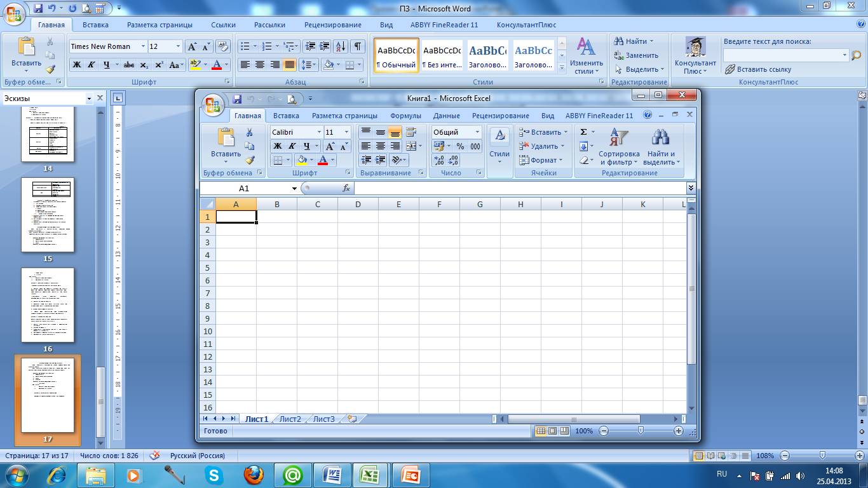Toggle Italic (К) in Excel ribbon
The image size is (868, 488).
point(292,146)
